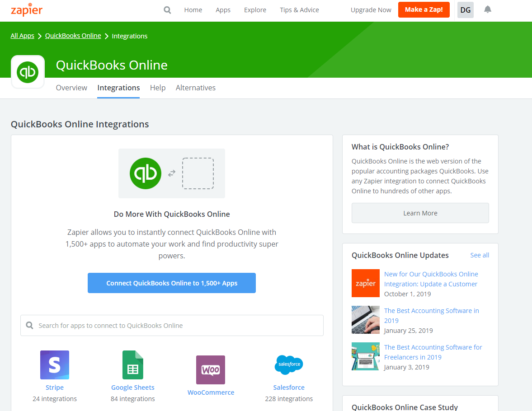Image resolution: width=532 pixels, height=411 pixels.
Task: Switch to the Help tab
Action: [158, 88]
